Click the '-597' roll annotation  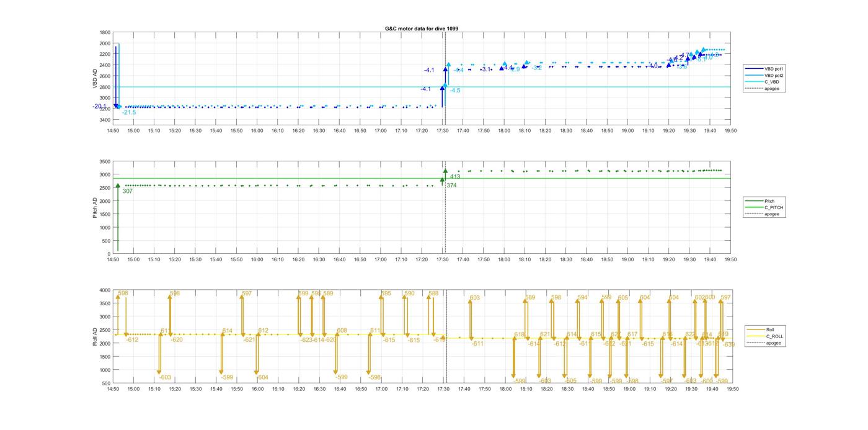(x=666, y=381)
